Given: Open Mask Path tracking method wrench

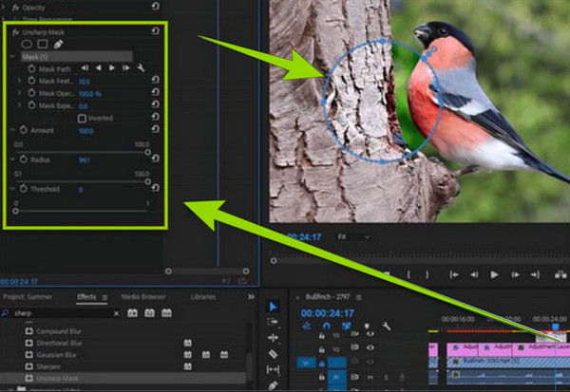Looking at the screenshot, I should pos(141,68).
